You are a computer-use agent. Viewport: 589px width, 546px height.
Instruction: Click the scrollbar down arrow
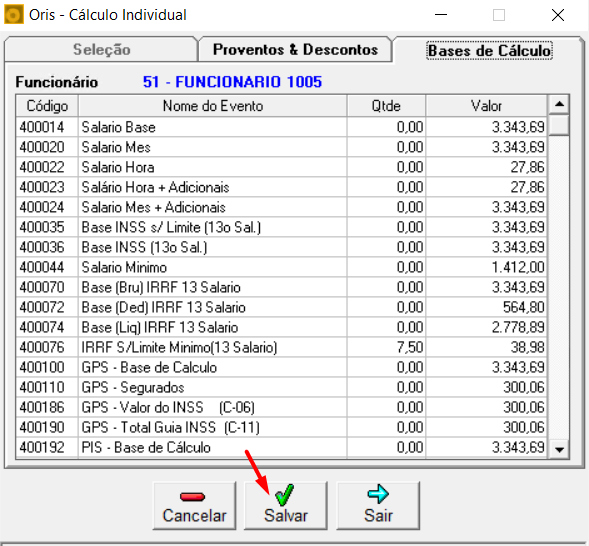559,449
